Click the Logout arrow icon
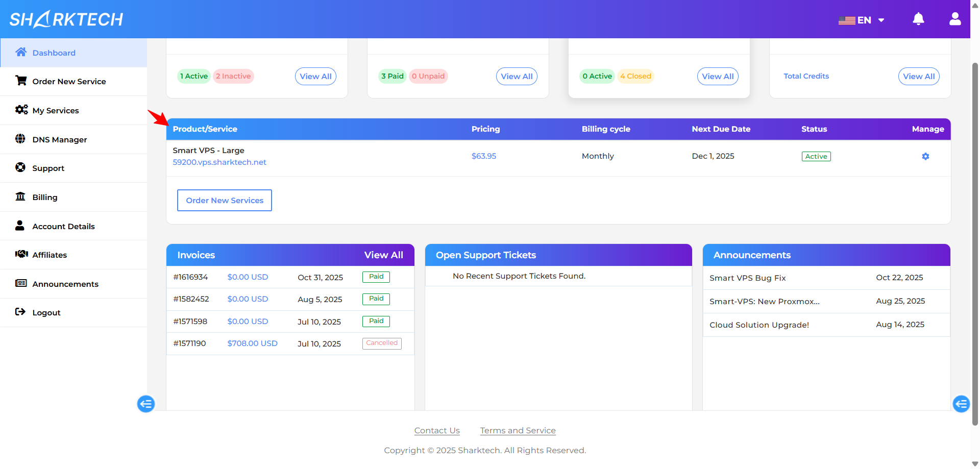Image resolution: width=980 pixels, height=469 pixels. tap(20, 312)
